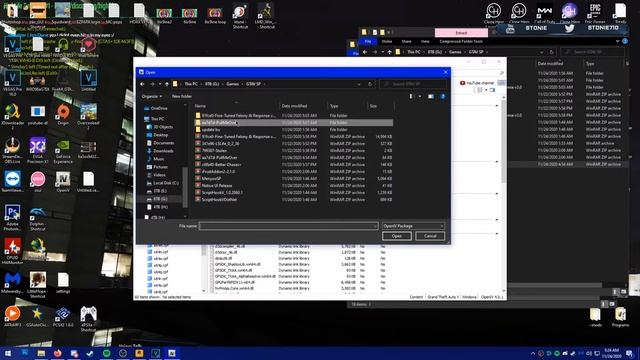The height and width of the screenshot is (360, 640).
Task: Select the highlighted PullMeOver file folder row
Action: (293, 122)
